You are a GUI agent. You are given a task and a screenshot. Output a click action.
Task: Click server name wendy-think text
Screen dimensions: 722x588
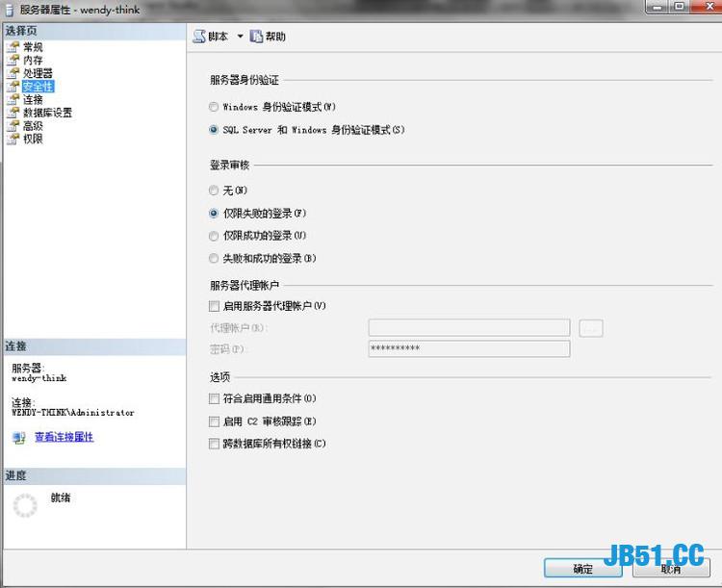click(x=39, y=378)
